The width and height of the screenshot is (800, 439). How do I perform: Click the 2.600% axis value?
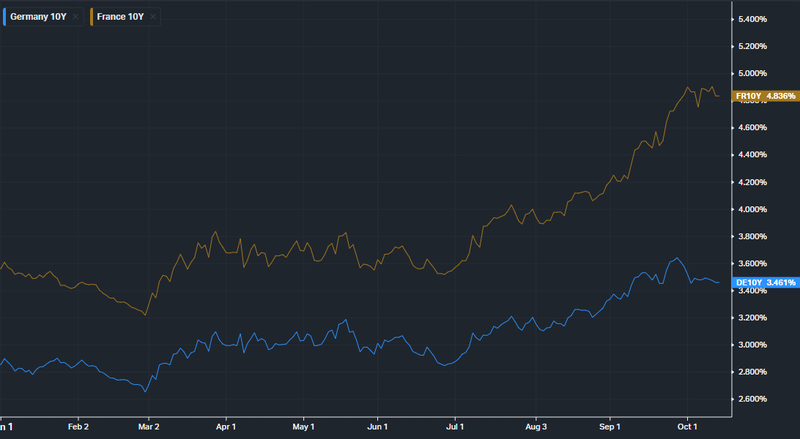[752, 399]
